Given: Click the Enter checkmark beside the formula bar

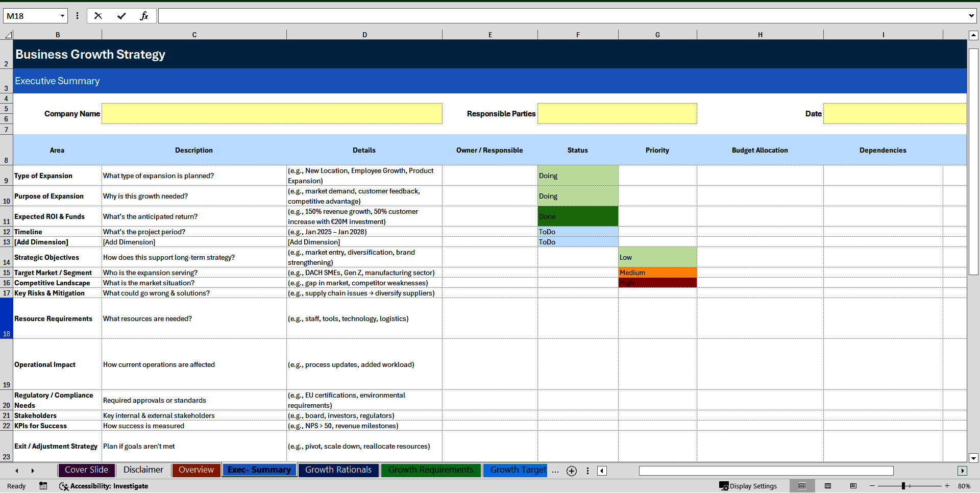Looking at the screenshot, I should [x=121, y=16].
